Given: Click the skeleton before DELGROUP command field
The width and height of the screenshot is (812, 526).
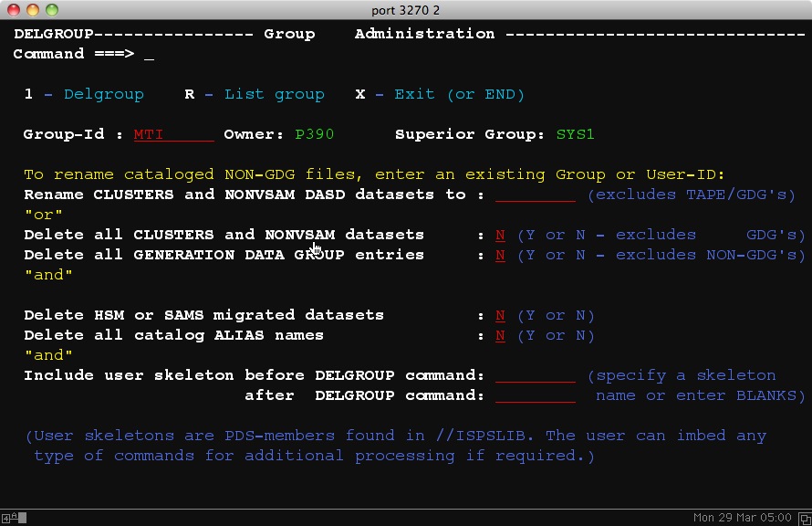Looking at the screenshot, I should coord(535,375).
